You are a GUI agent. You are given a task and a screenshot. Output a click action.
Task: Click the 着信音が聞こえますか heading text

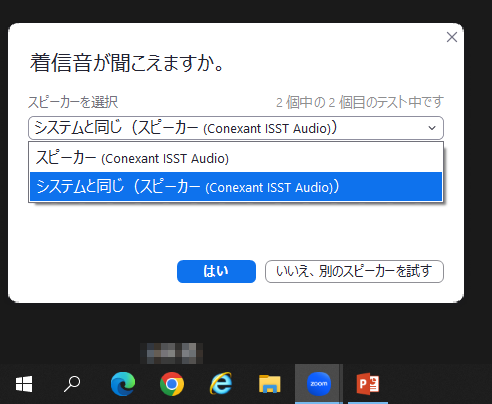click(x=127, y=62)
